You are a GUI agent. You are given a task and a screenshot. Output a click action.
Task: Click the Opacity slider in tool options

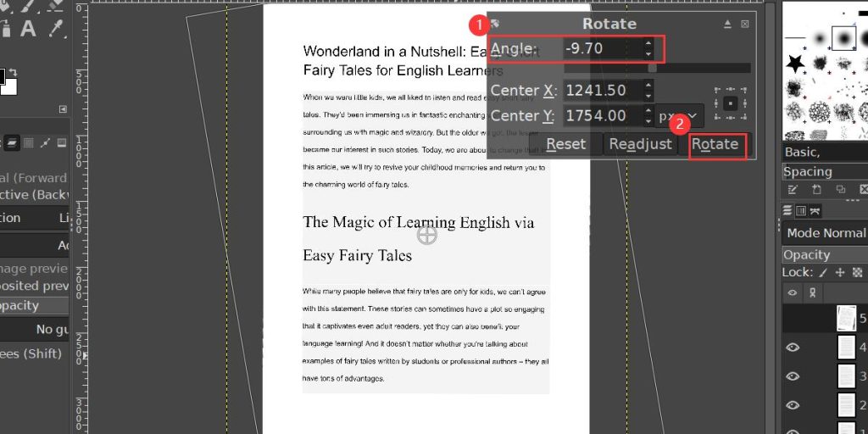[34, 305]
